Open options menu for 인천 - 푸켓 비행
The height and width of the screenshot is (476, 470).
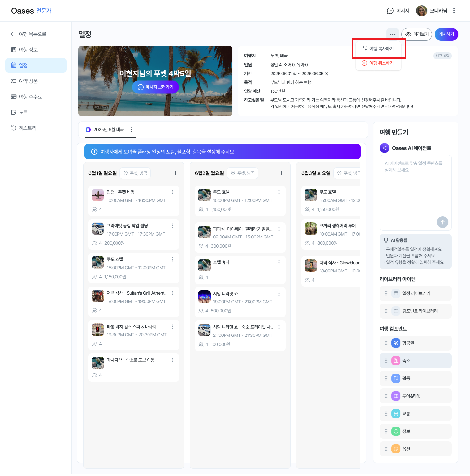pos(173,192)
